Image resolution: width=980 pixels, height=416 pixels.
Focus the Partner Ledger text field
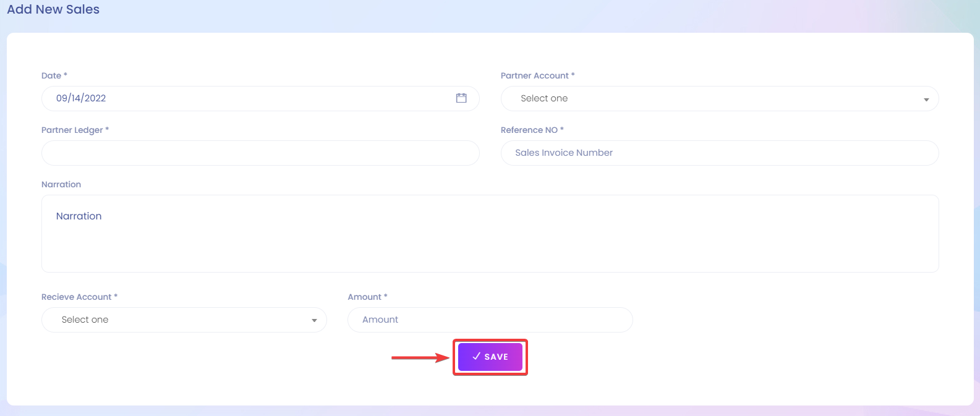pos(260,153)
